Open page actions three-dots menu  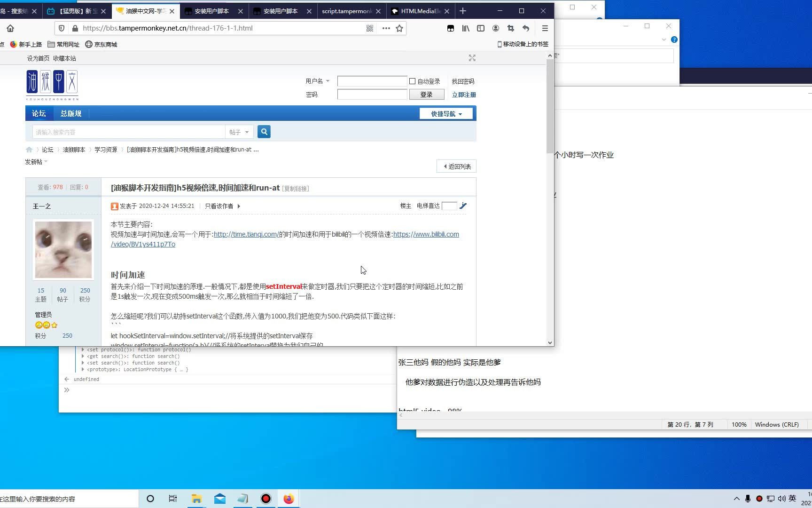coord(386,28)
